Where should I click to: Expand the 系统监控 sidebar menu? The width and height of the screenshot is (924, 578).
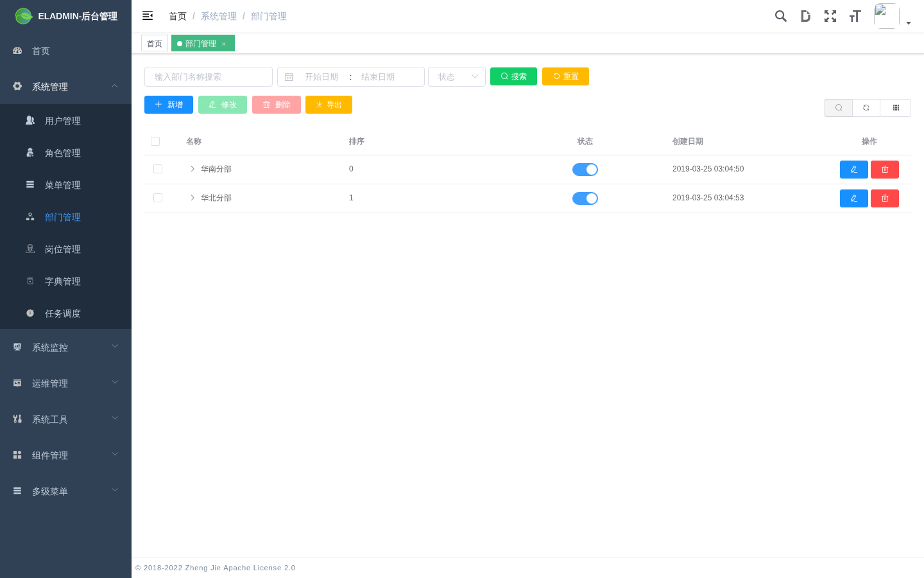(65, 347)
